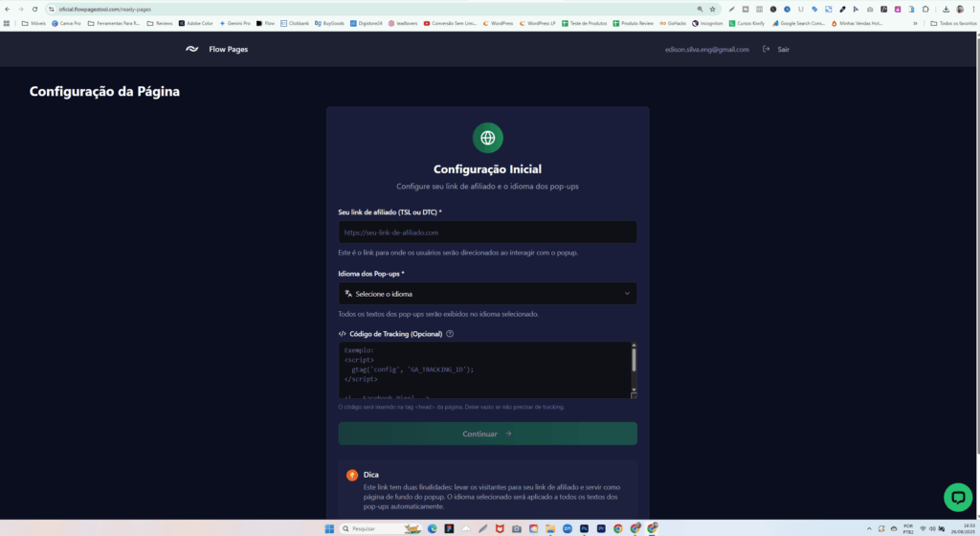Click the browser address bar URL
This screenshot has height=536, width=980.
(105, 10)
